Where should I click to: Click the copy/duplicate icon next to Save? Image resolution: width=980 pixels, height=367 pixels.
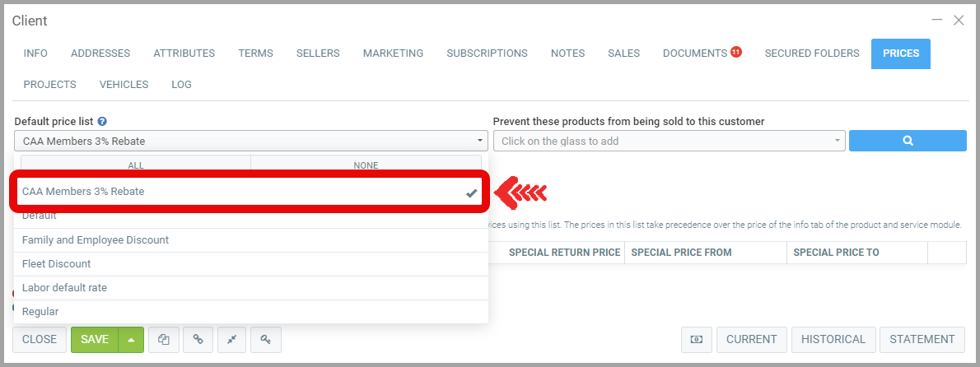[x=164, y=339]
